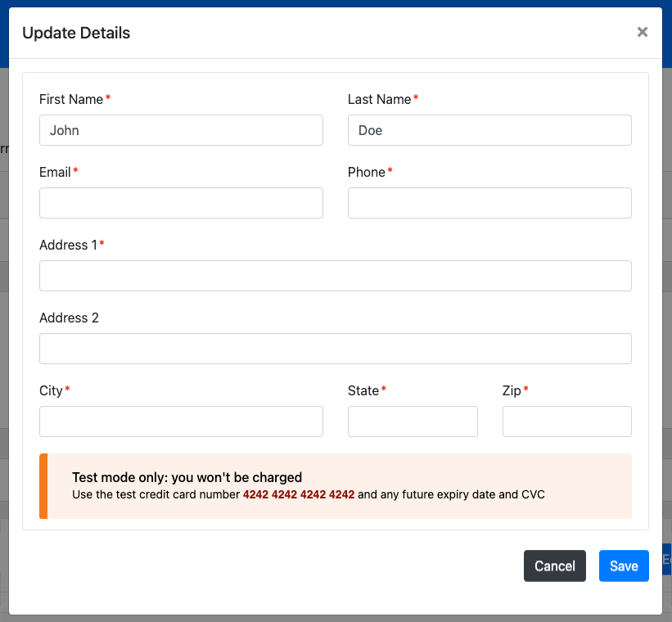Click the test card number 4242 4242 4242 4242
The height and width of the screenshot is (622, 672).
click(299, 494)
